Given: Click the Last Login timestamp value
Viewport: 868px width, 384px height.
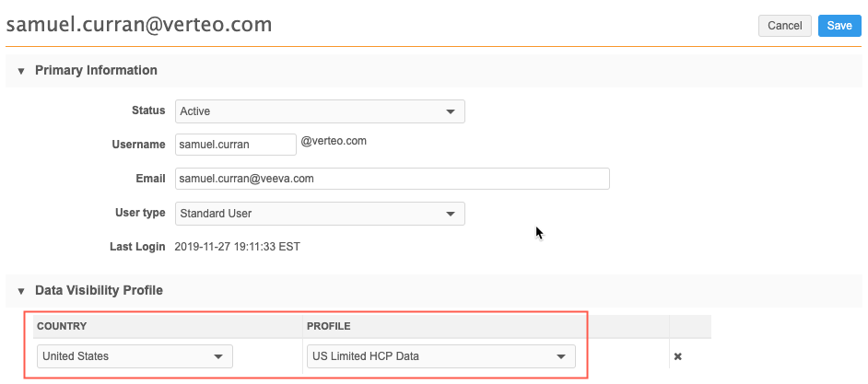Looking at the screenshot, I should [x=237, y=247].
